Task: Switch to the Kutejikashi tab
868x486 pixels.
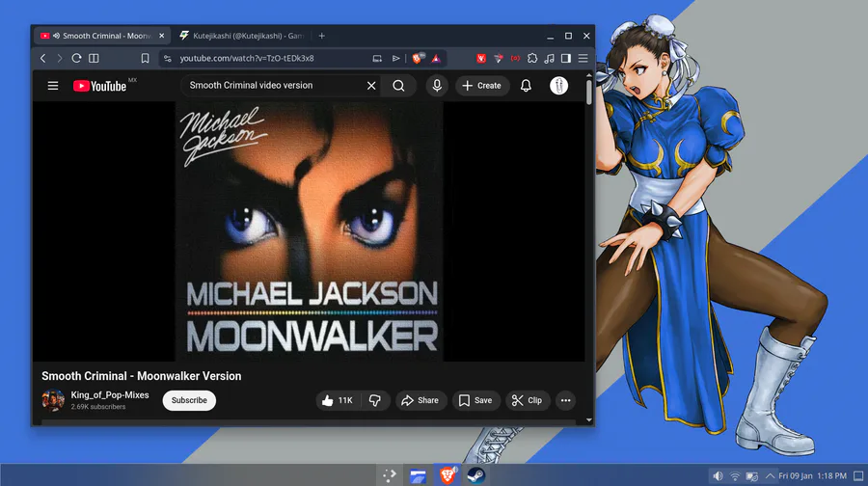Action: pyautogui.click(x=242, y=36)
